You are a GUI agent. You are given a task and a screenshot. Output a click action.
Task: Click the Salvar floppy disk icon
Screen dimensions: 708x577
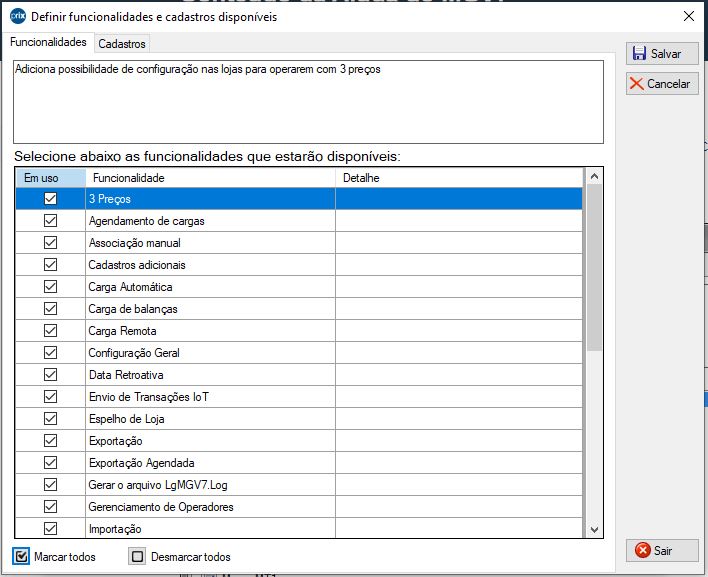639,54
